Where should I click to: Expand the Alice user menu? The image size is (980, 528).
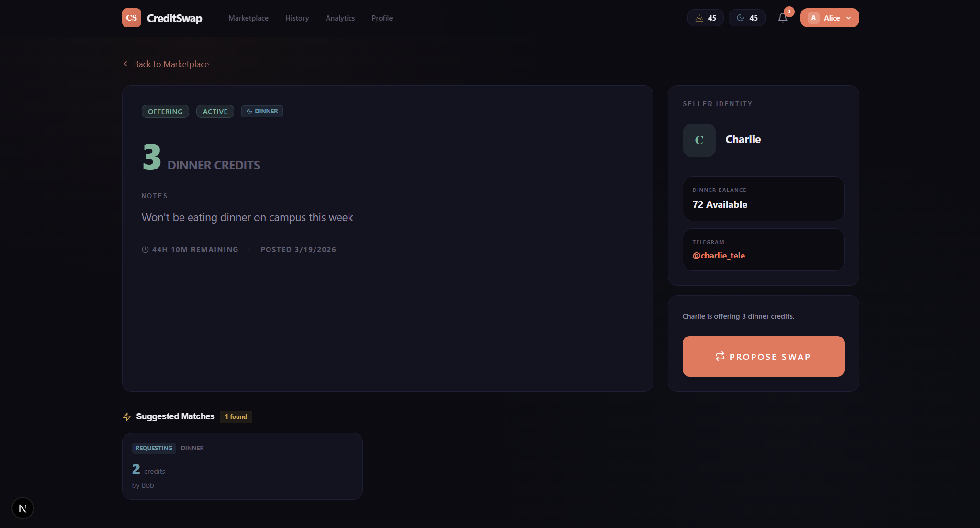pos(829,18)
